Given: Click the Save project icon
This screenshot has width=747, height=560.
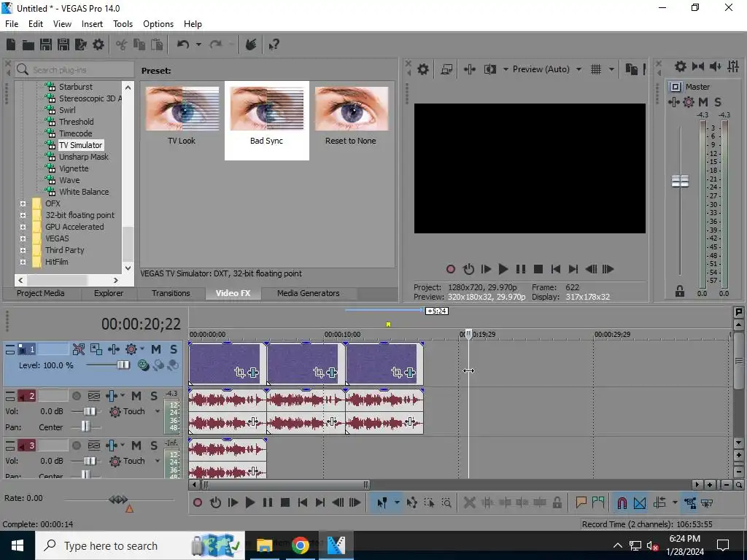Looking at the screenshot, I should (x=46, y=44).
